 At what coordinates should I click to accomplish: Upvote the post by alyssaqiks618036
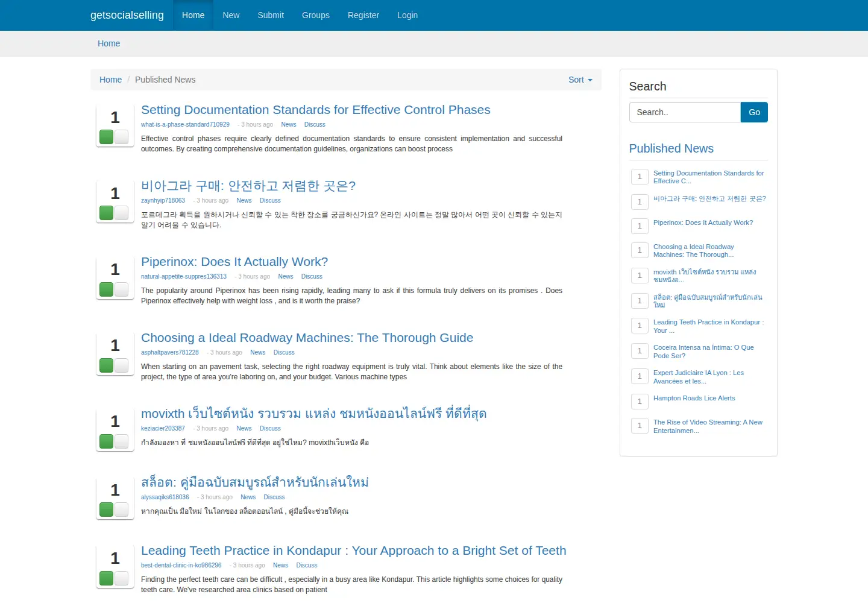(107, 510)
